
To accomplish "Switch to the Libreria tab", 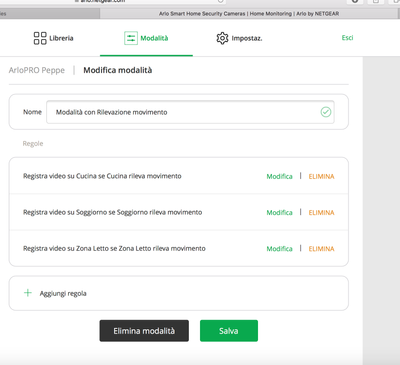I will coord(54,38).
